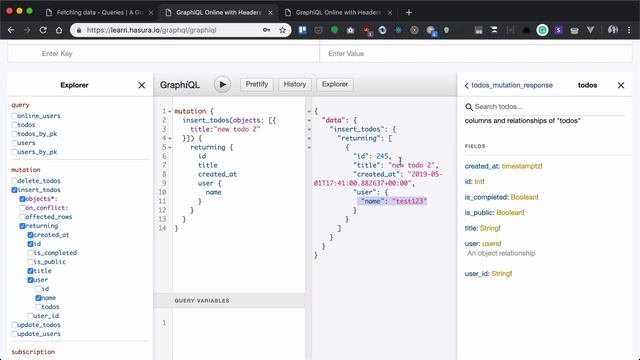This screenshot has height=360, width=640.
Task: Open a new browser tab
Action: (x=409, y=13)
